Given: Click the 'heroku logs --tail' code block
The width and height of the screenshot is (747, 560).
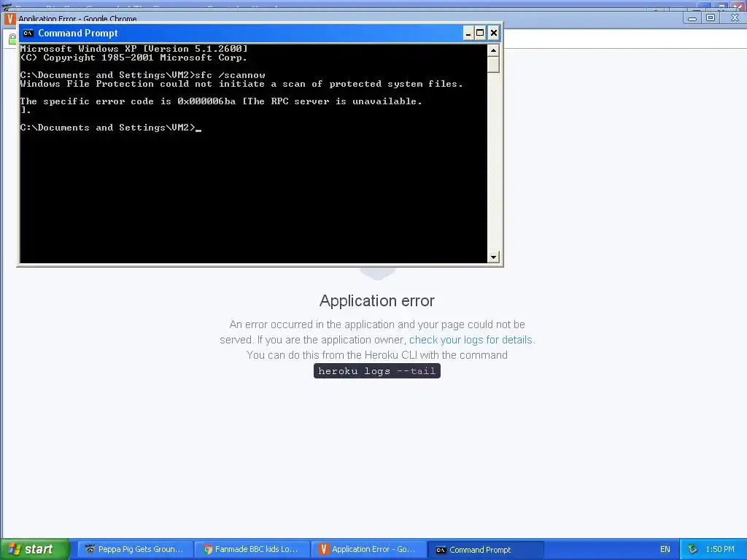Looking at the screenshot, I should tap(377, 371).
